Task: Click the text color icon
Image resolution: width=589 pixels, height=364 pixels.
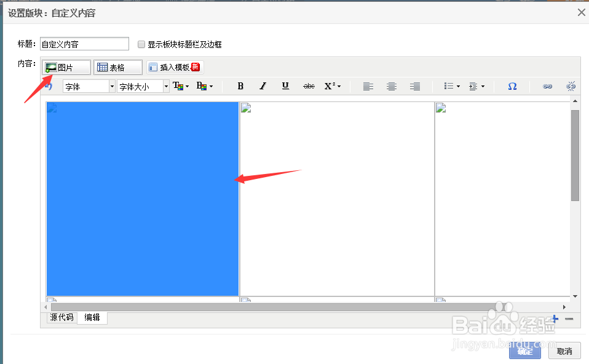Action: point(178,86)
